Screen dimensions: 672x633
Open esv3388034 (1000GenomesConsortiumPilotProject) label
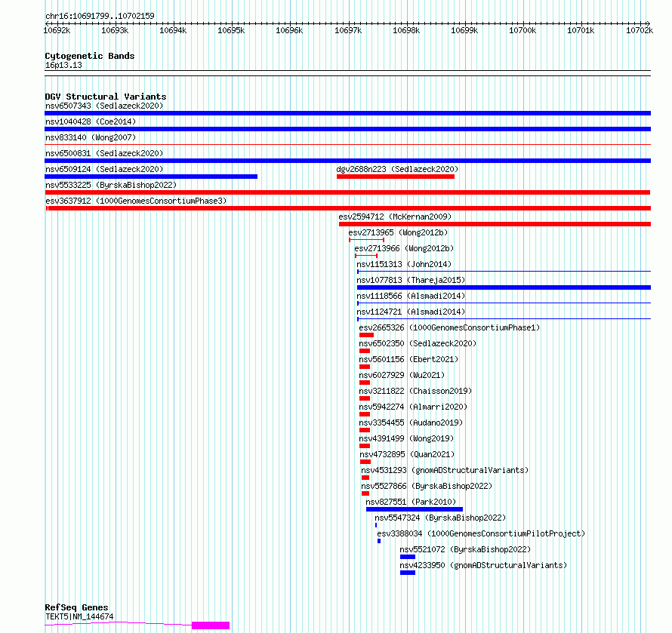pos(481,533)
